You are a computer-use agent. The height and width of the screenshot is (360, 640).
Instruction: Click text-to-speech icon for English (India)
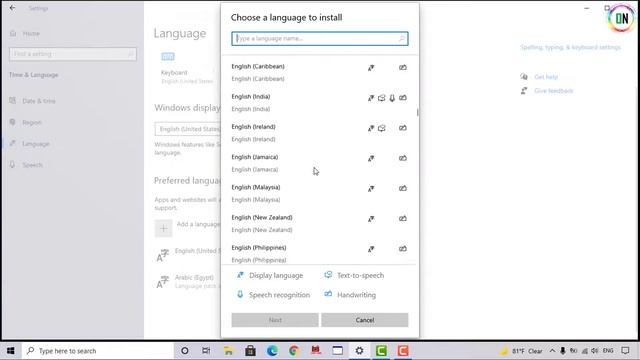pos(381,98)
